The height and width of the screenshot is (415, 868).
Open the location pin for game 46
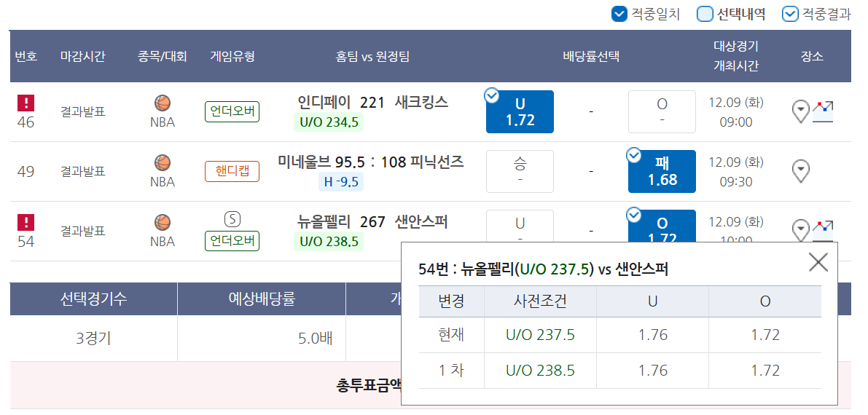coord(800,111)
